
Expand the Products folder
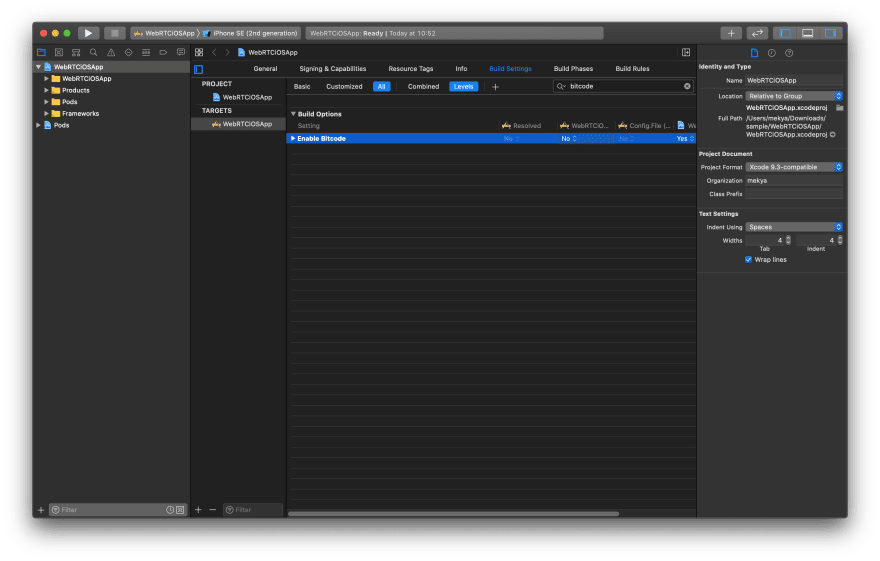(x=46, y=90)
